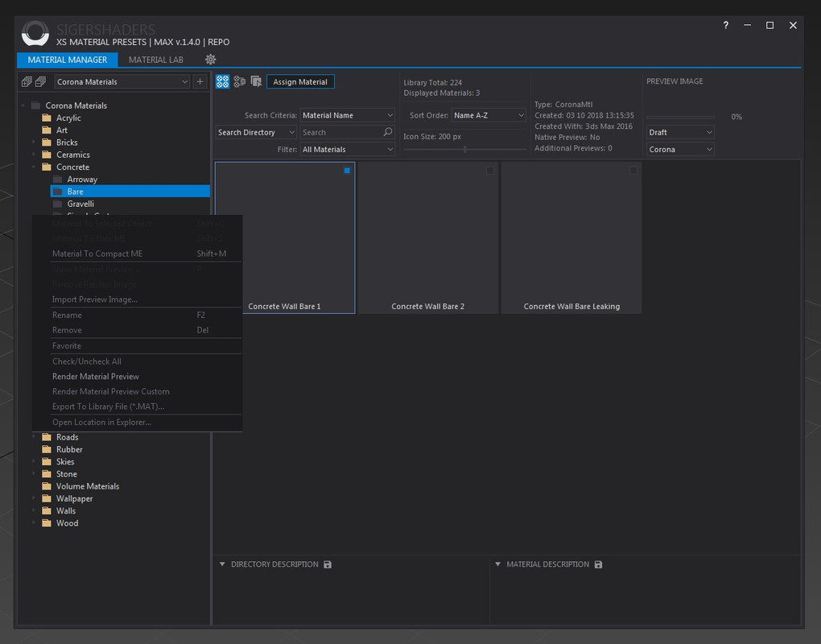
Task: Click the select materials cursor icon
Action: 256,81
